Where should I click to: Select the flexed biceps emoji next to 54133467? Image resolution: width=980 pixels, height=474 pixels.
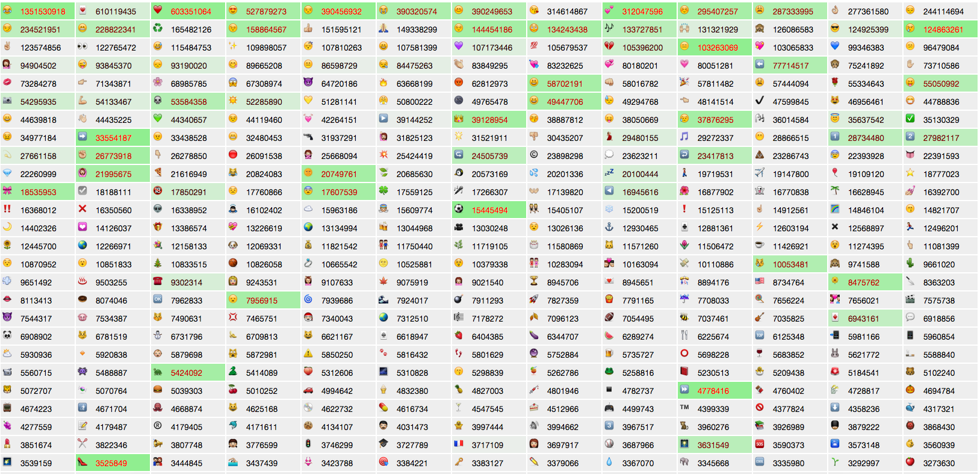pos(82,101)
